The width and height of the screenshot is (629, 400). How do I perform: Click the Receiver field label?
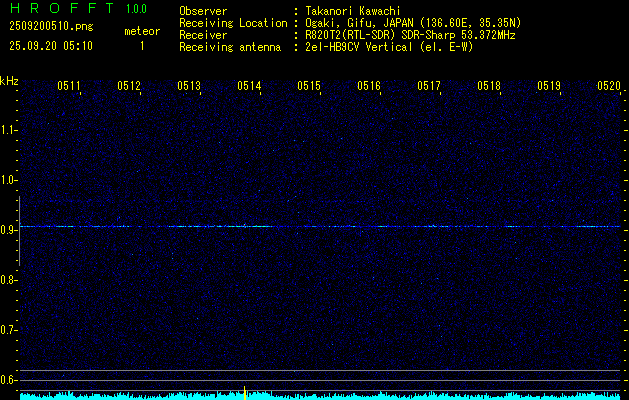203,35
